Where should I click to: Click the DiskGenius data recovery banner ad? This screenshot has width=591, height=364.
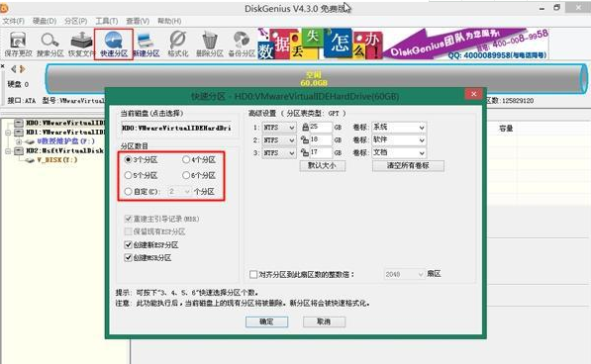pos(403,45)
